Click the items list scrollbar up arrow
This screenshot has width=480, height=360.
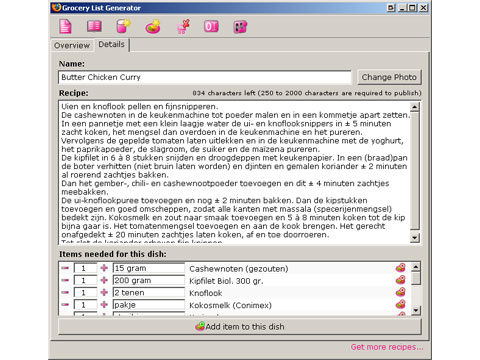[x=416, y=267]
